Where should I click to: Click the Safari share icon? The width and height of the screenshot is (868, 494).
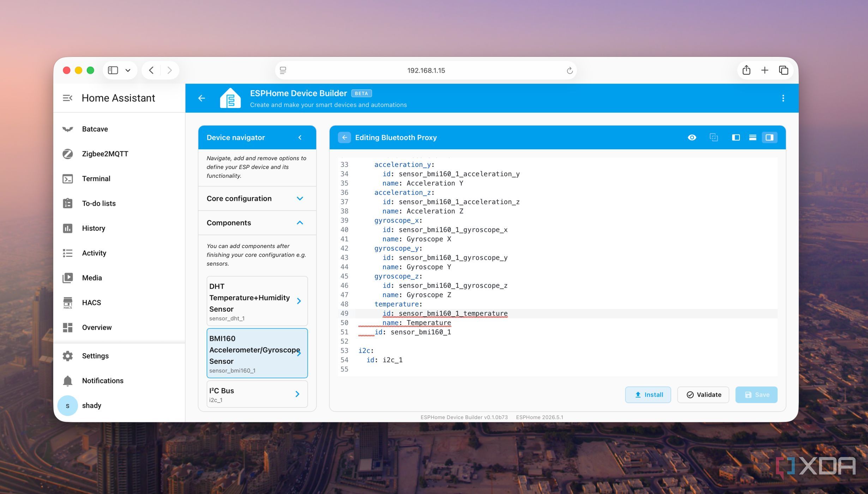pos(746,70)
